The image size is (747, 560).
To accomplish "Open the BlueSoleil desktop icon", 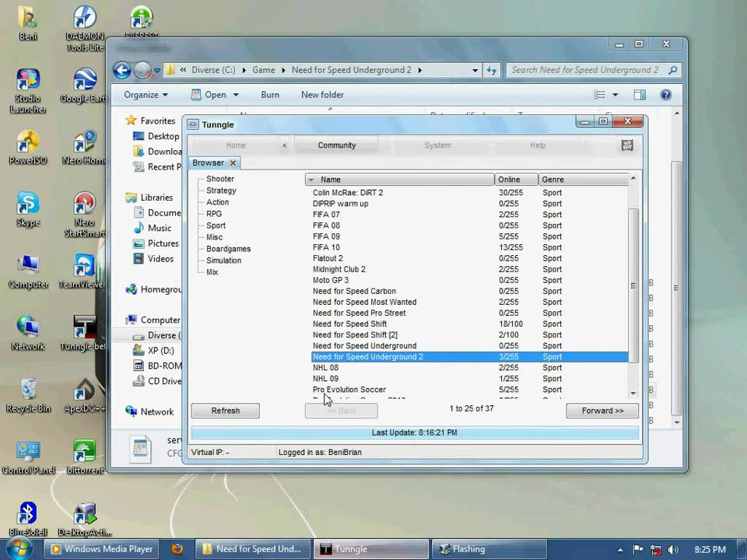I will tap(28, 519).
